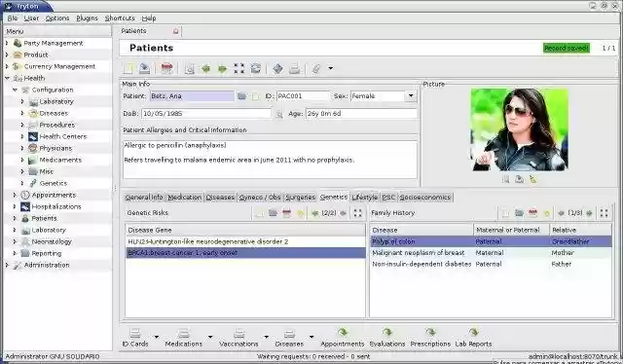Switch view of Family History list
The image size is (623, 364).
click(604, 213)
